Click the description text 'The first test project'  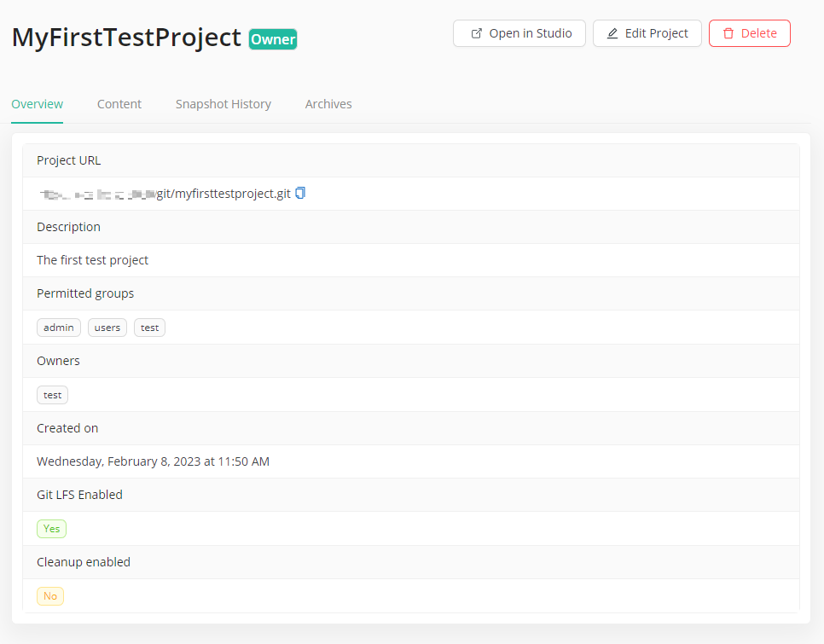pyautogui.click(x=92, y=260)
